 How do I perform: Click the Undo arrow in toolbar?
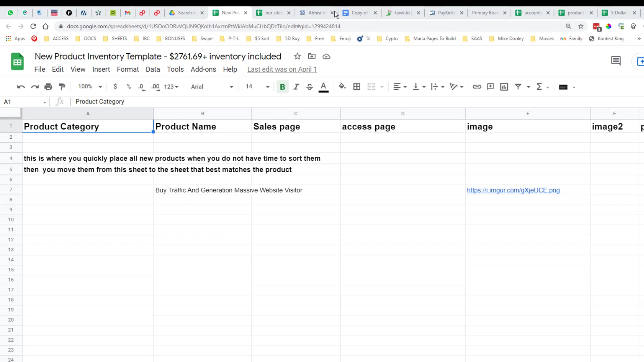point(21,87)
